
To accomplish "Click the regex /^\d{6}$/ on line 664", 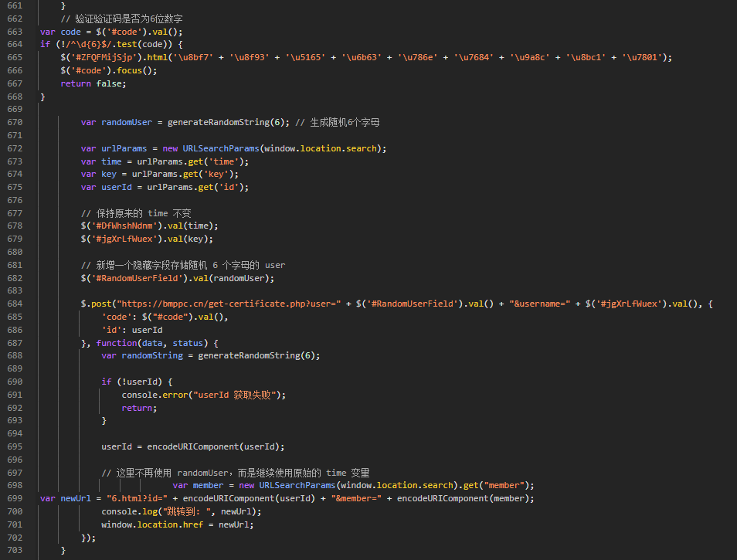I will click(88, 44).
